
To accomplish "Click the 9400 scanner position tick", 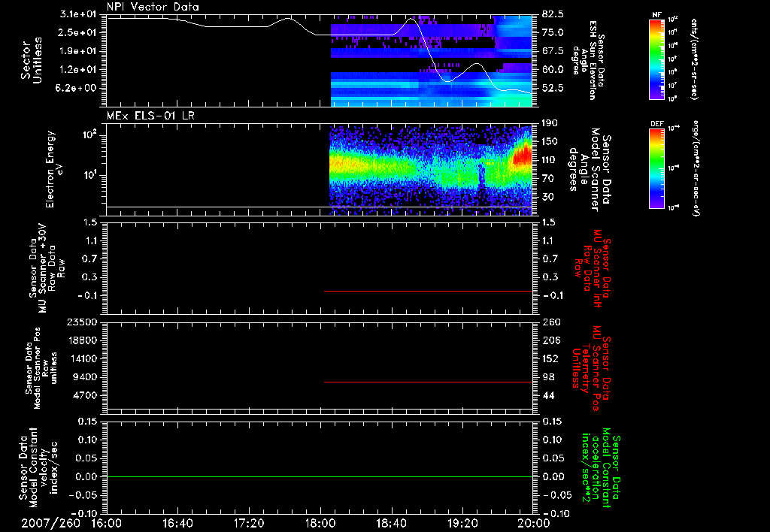I will [86, 377].
